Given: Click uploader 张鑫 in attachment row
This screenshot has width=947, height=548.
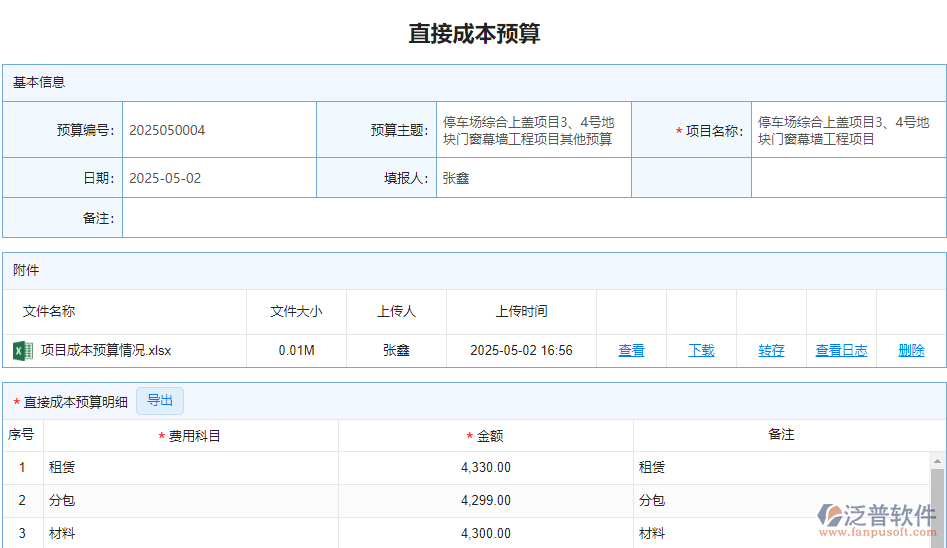Looking at the screenshot, I should coord(396,350).
